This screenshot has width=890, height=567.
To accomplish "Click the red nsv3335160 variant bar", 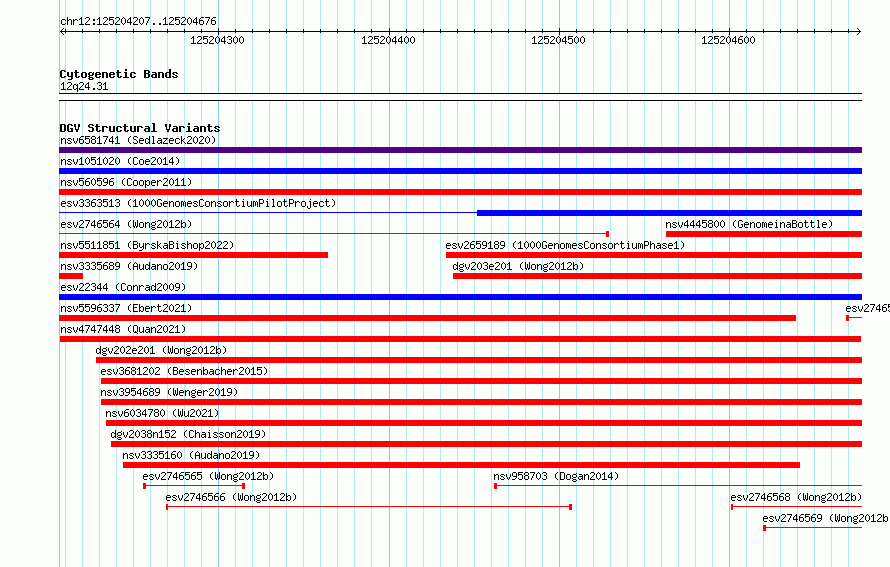I will point(461,465).
